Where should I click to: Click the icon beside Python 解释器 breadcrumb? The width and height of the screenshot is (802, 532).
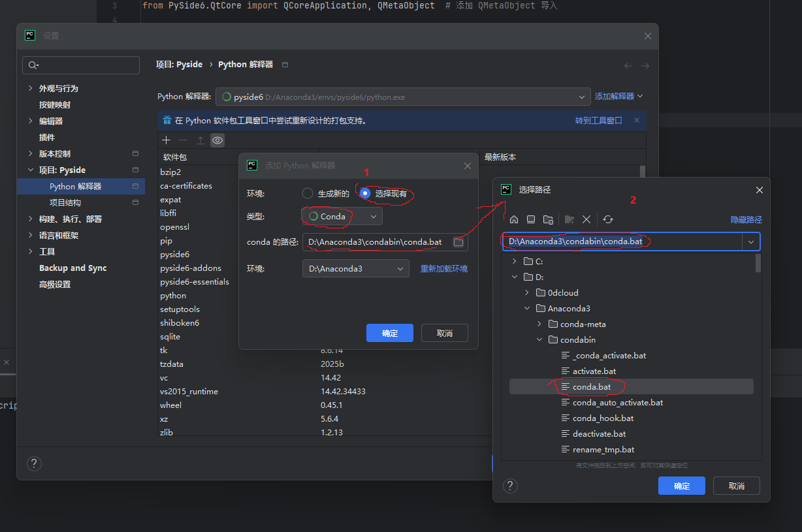(x=285, y=65)
